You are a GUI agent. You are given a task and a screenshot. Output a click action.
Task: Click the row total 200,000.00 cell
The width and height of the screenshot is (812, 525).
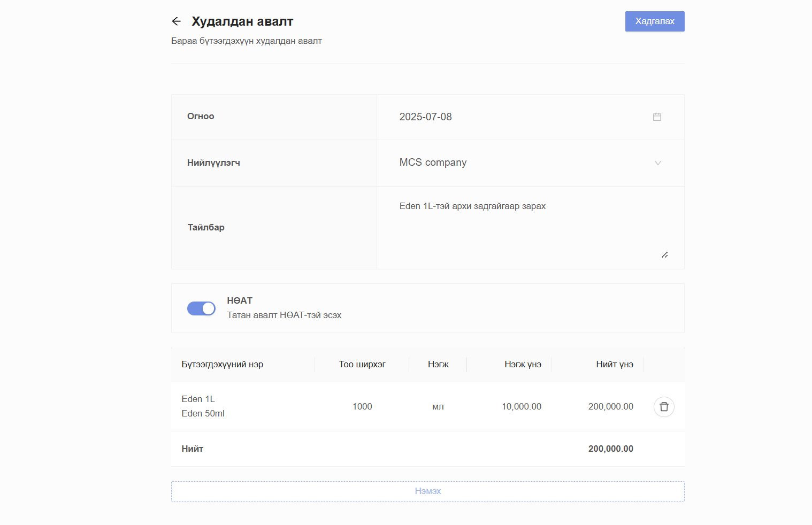pyautogui.click(x=610, y=407)
